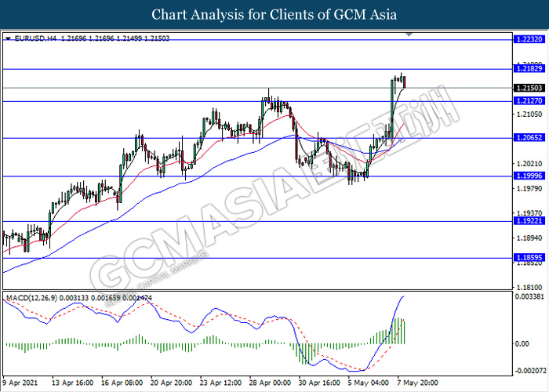The width and height of the screenshot is (549, 392).
Task: Select the 1.18595 price level label
Action: pos(529,258)
